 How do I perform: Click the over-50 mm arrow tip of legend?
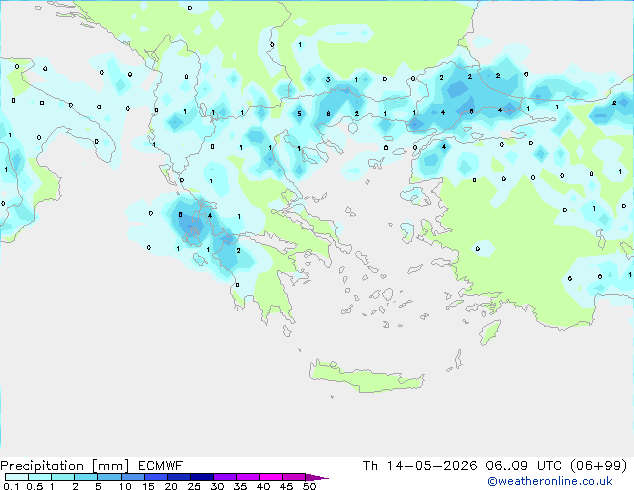tap(317, 477)
